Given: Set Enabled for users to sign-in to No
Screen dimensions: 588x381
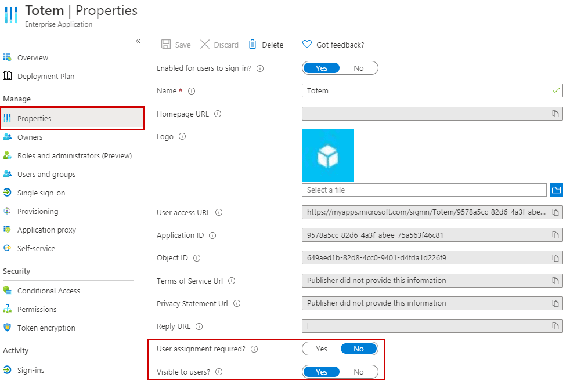Looking at the screenshot, I should 359,68.
